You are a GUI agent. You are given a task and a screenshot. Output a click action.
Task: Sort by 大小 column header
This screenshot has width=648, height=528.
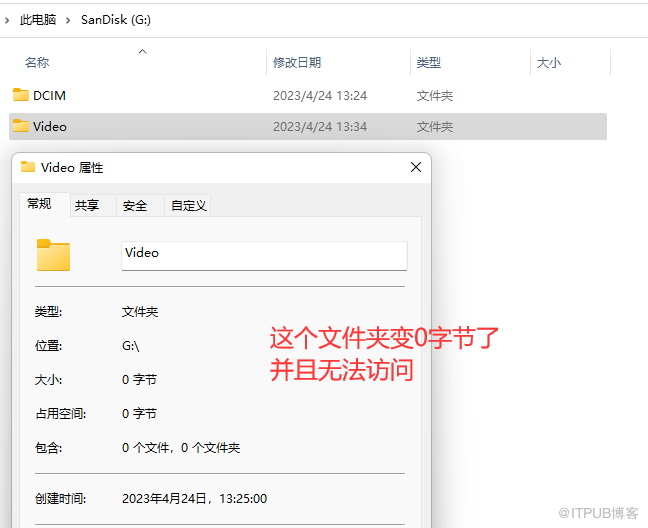pyautogui.click(x=549, y=62)
